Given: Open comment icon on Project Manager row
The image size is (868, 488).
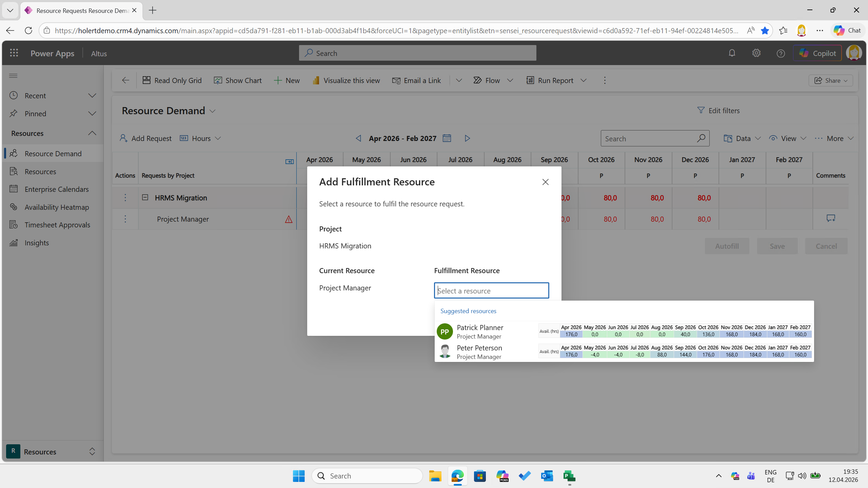Looking at the screenshot, I should click(830, 219).
